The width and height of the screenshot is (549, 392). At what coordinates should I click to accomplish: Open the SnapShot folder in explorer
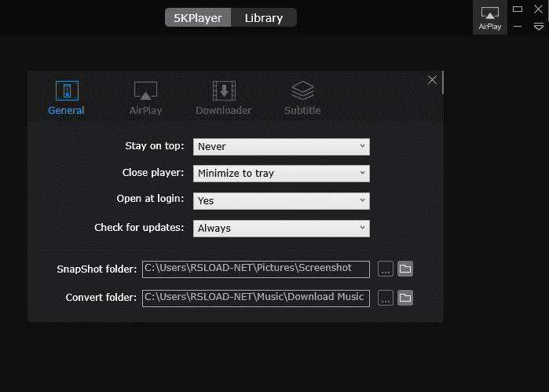click(x=405, y=269)
